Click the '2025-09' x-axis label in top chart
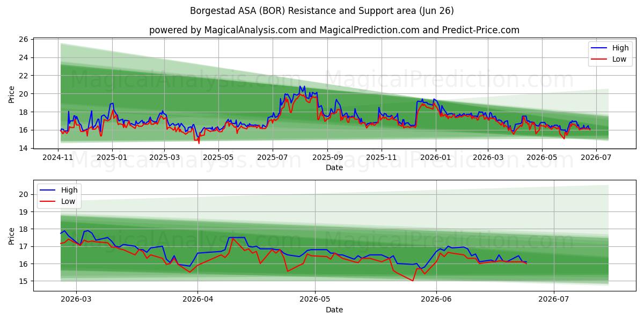644x322 pixels. click(x=327, y=158)
